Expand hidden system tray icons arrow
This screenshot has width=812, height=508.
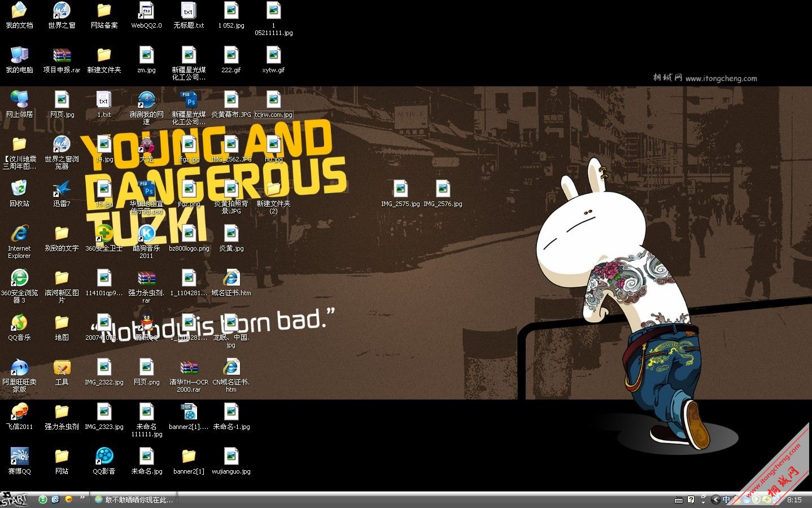(715, 500)
